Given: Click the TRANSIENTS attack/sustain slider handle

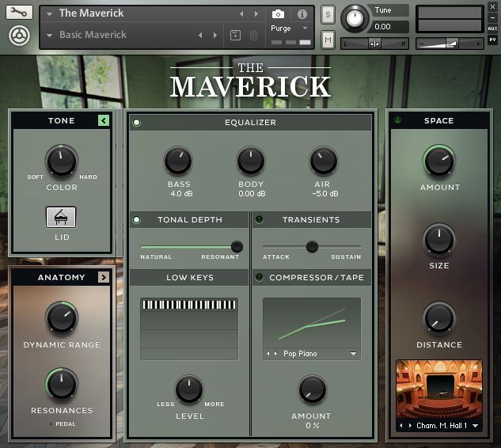Looking at the screenshot, I should (312, 246).
